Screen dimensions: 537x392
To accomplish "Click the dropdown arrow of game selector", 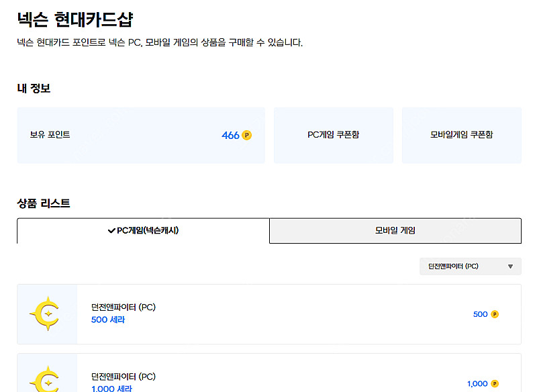I will tap(510, 266).
